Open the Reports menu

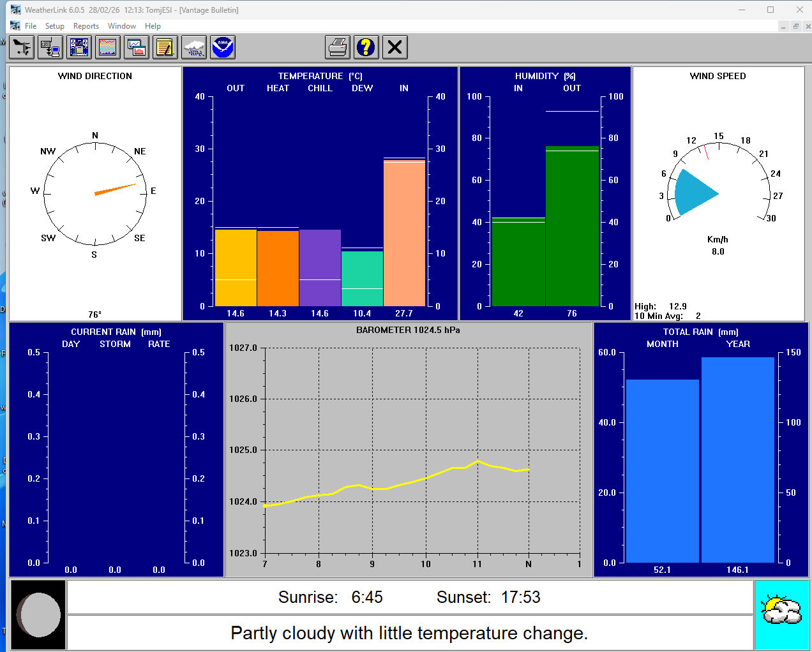pos(86,26)
